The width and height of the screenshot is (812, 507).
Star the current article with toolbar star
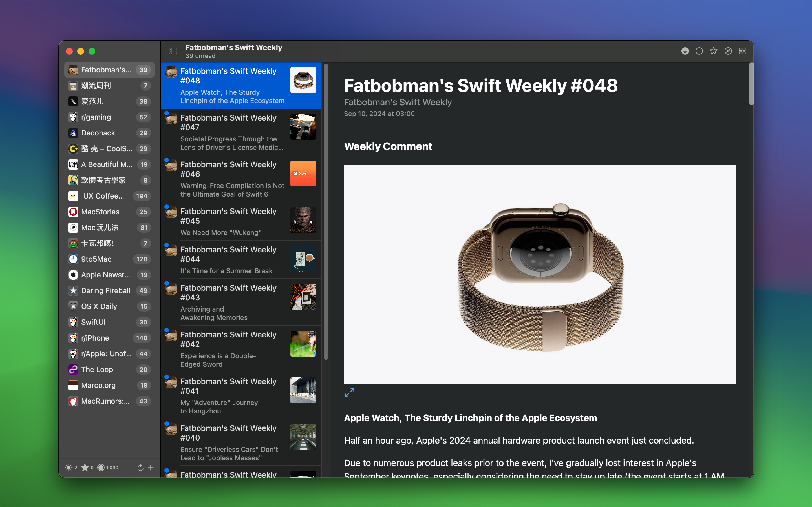[713, 51]
